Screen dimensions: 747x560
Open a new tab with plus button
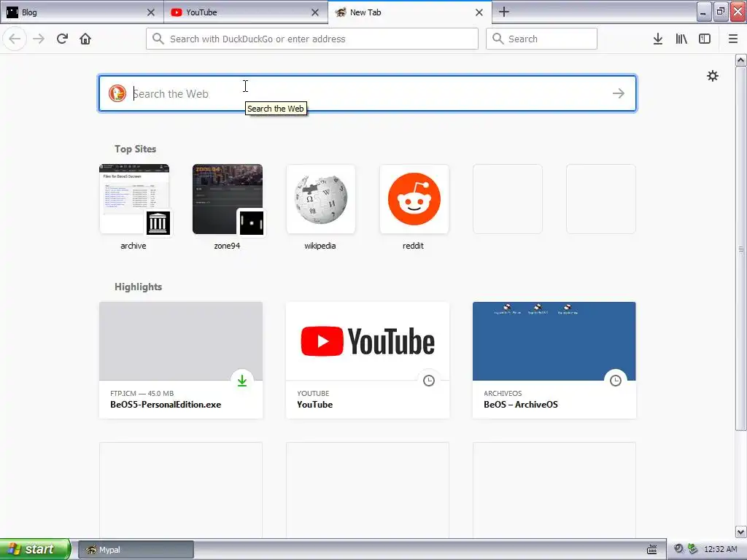504,12
